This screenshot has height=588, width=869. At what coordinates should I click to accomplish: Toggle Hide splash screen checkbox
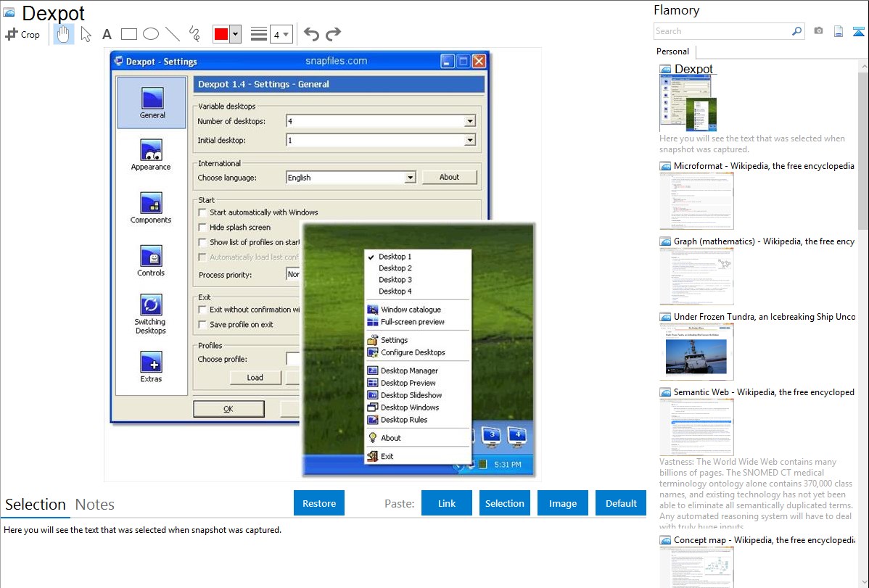click(202, 227)
